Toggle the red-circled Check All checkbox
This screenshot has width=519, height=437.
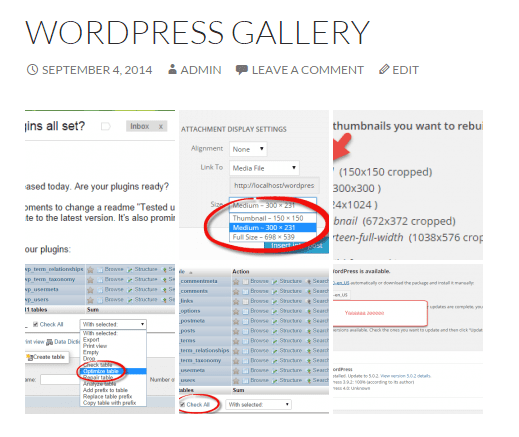(x=182, y=404)
